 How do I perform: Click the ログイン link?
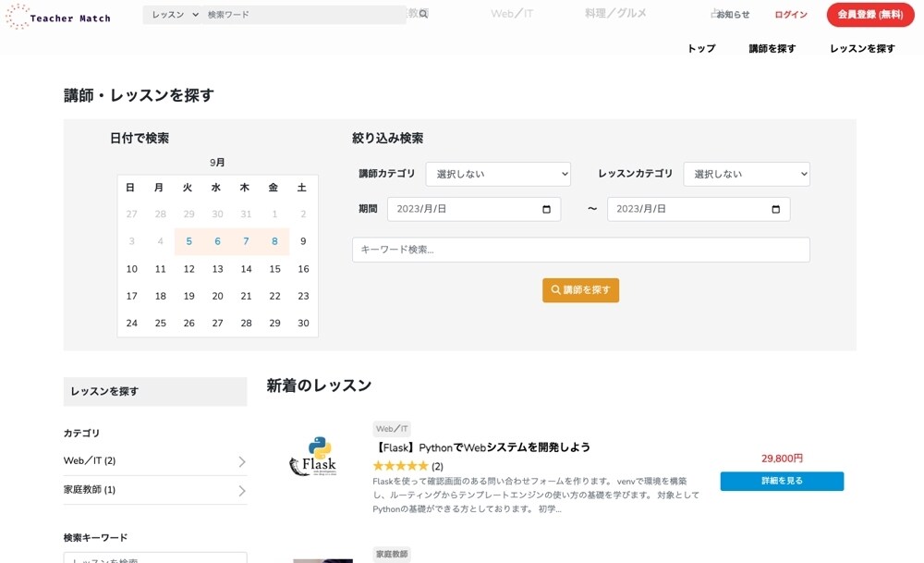(x=790, y=15)
